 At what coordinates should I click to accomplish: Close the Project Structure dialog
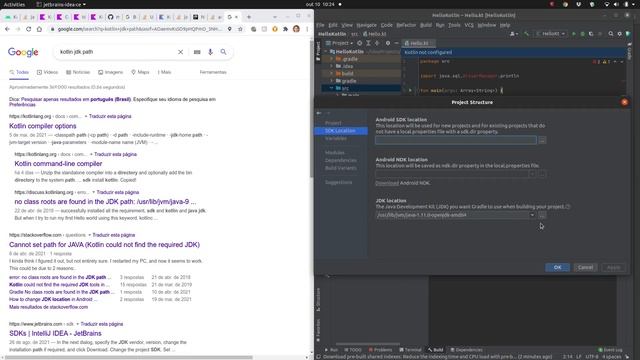pyautogui.click(x=624, y=102)
